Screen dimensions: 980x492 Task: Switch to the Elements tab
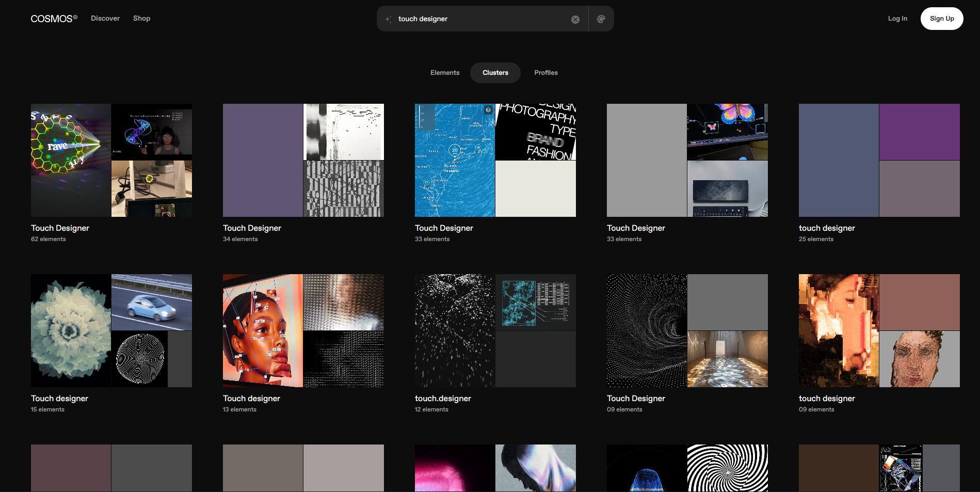click(x=444, y=73)
